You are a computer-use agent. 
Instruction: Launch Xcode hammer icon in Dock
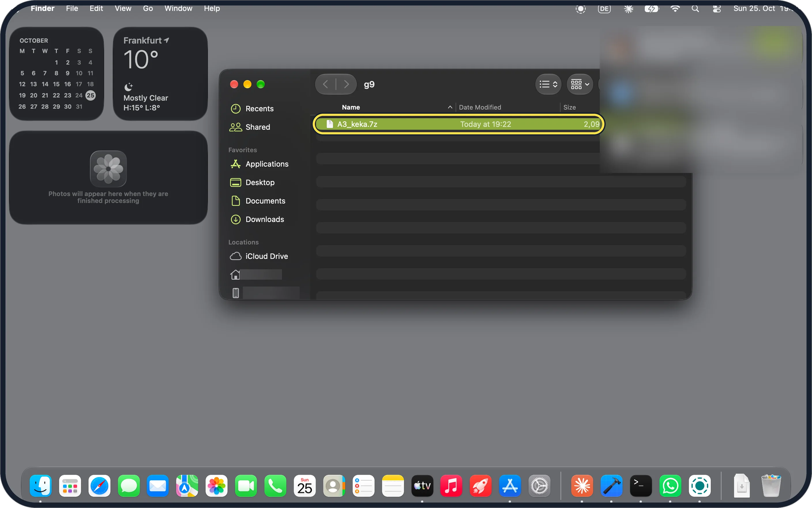pyautogui.click(x=611, y=486)
